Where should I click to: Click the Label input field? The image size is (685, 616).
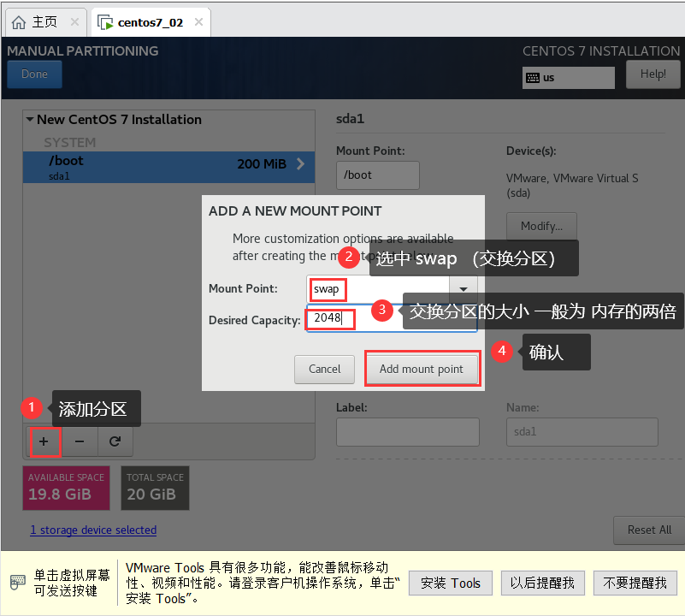[408, 432]
